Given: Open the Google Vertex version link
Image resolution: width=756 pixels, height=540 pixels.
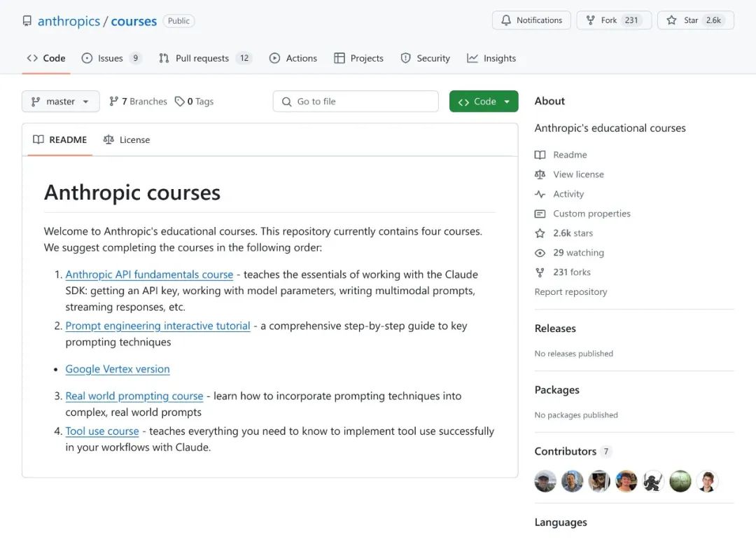Looking at the screenshot, I should [118, 369].
